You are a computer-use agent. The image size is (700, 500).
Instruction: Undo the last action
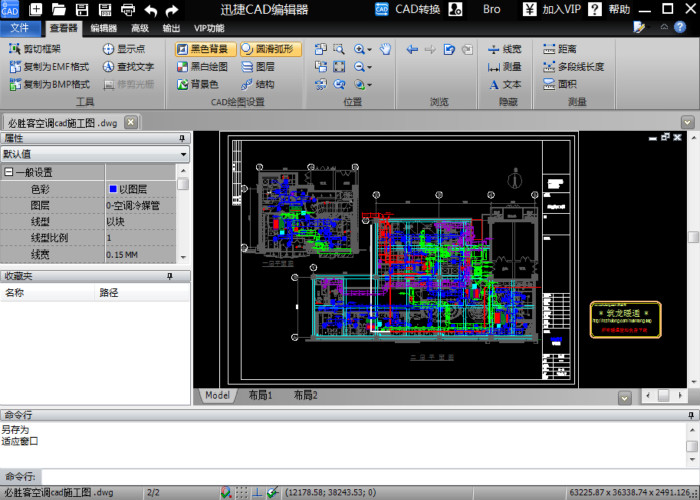point(151,10)
